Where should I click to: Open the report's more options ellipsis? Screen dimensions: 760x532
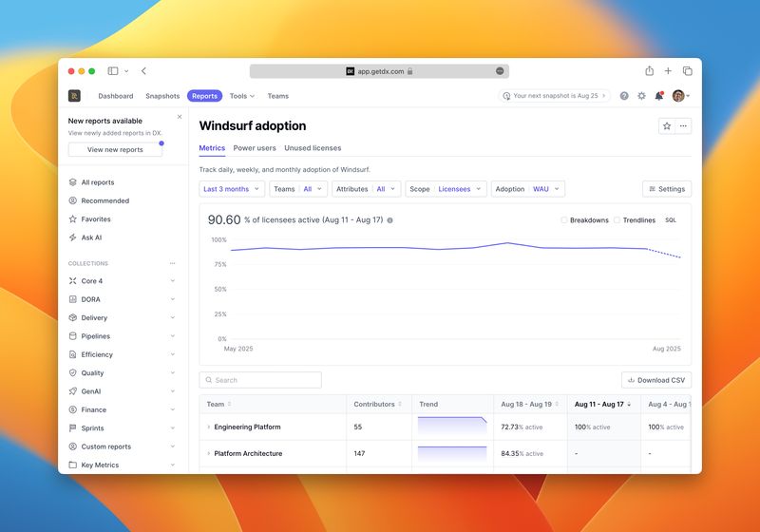(x=683, y=125)
